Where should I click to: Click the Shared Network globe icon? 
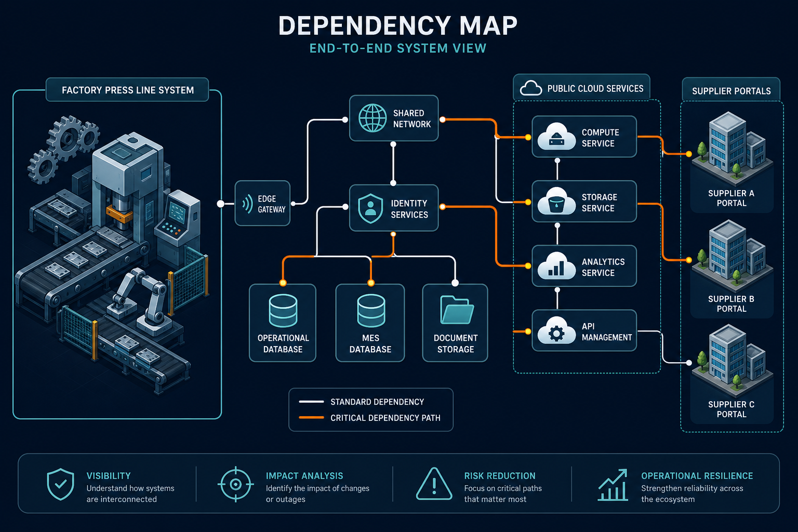pos(373,118)
